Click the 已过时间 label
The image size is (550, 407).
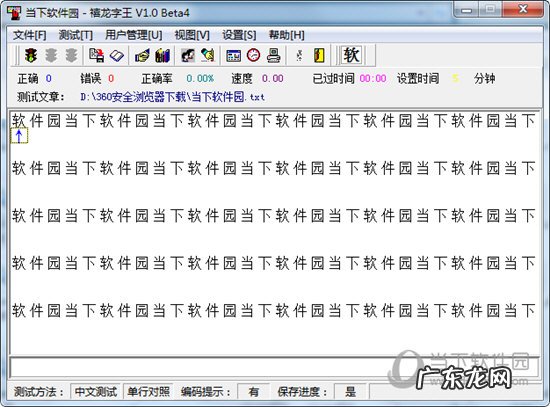(x=333, y=78)
